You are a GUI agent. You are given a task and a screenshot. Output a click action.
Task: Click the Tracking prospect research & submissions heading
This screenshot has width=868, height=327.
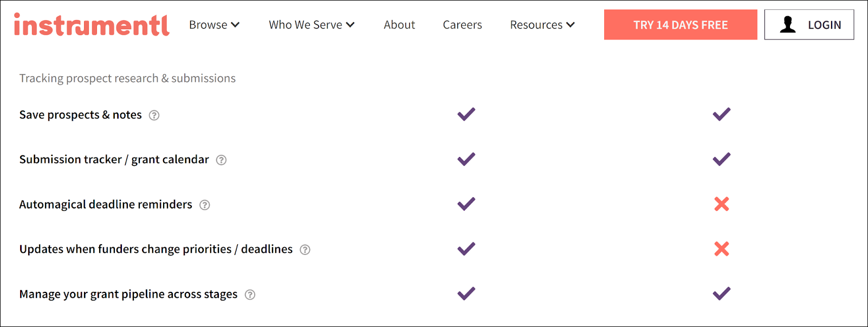click(127, 79)
